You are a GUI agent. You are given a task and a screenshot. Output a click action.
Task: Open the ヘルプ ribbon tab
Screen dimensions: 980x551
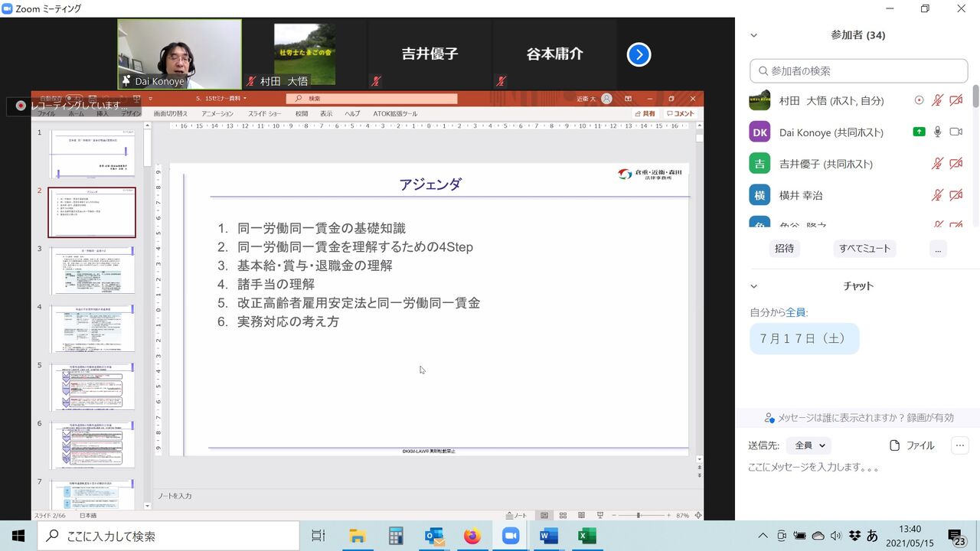coord(352,113)
